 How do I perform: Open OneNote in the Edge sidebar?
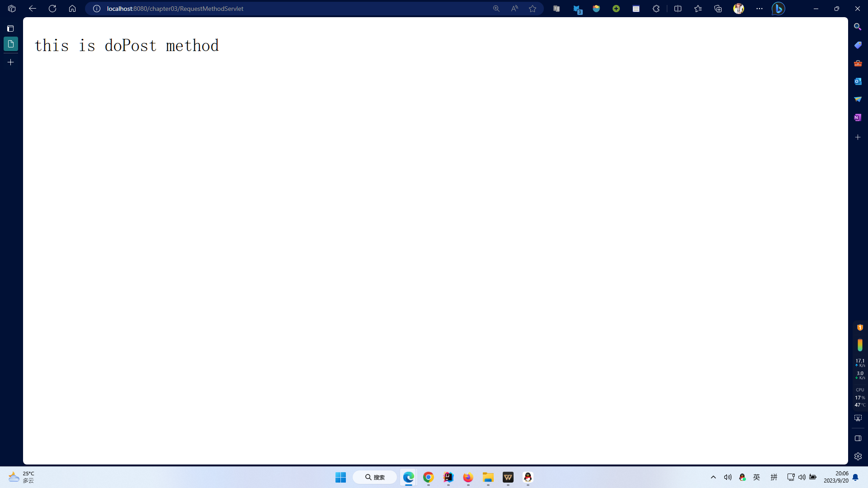pos(858,117)
